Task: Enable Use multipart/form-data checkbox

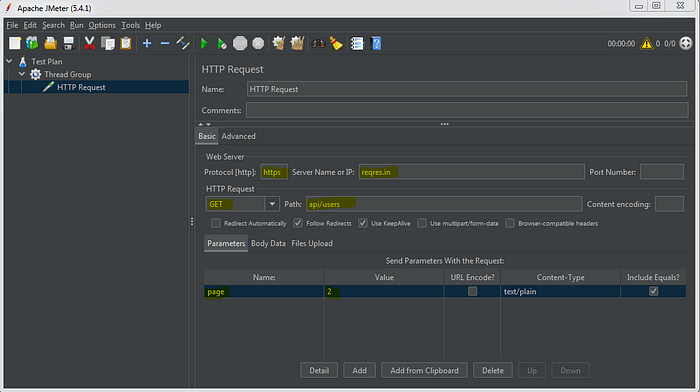Action: (421, 223)
